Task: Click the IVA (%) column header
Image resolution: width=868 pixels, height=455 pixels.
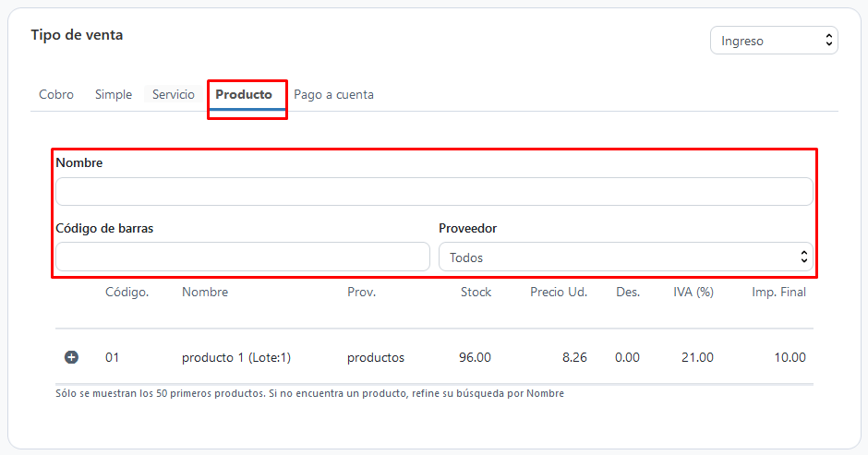Action: pos(693,292)
